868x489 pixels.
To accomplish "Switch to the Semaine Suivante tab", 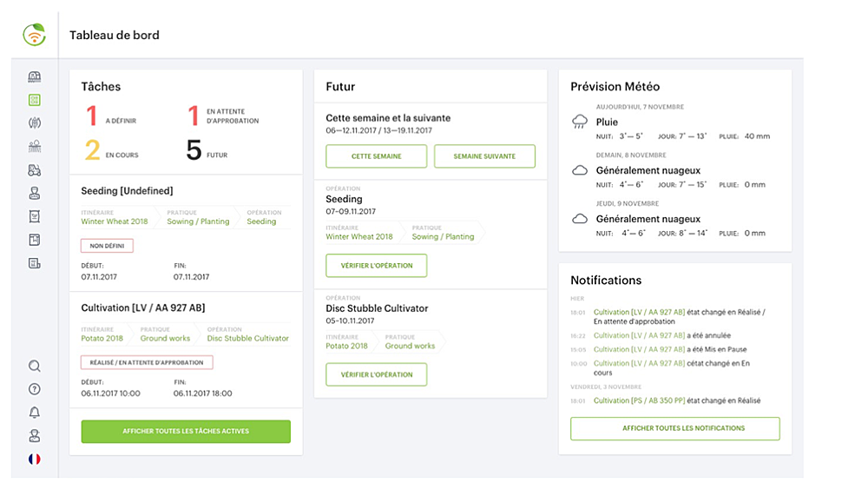I will (x=484, y=156).
